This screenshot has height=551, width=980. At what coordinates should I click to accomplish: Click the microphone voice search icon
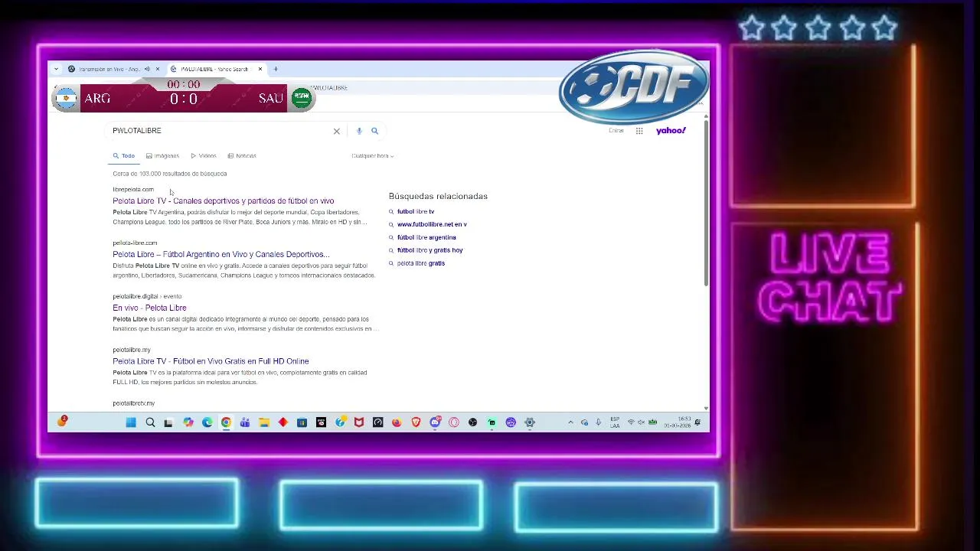pos(358,131)
